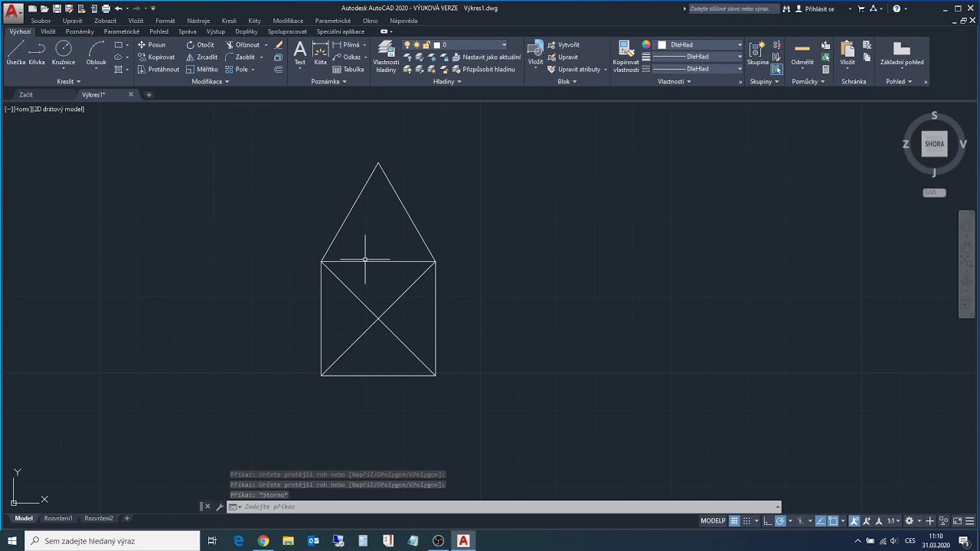Viewport: 980px width, 551px height.
Task: Insert a Tabulka table
Action: tap(348, 70)
